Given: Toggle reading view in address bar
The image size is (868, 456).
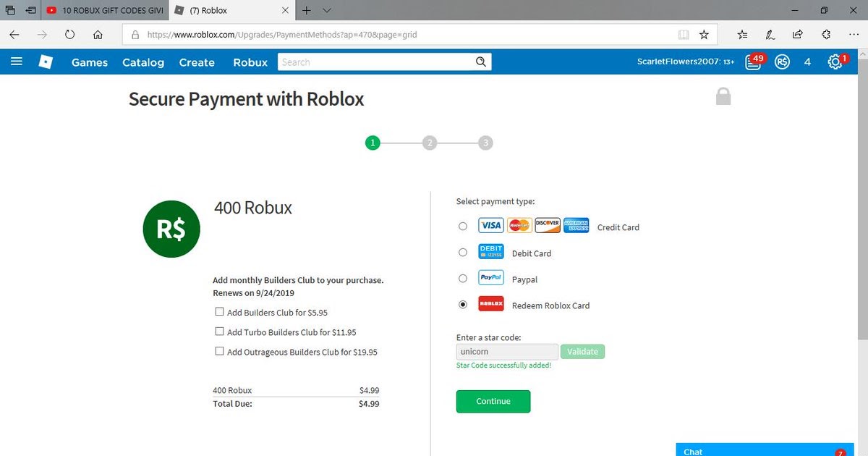Looking at the screenshot, I should click(x=683, y=34).
